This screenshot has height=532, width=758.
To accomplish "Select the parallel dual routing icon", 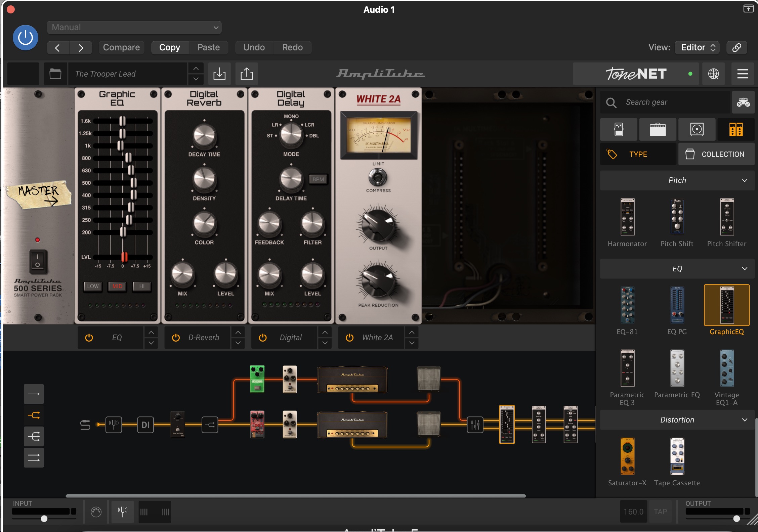I will [34, 457].
